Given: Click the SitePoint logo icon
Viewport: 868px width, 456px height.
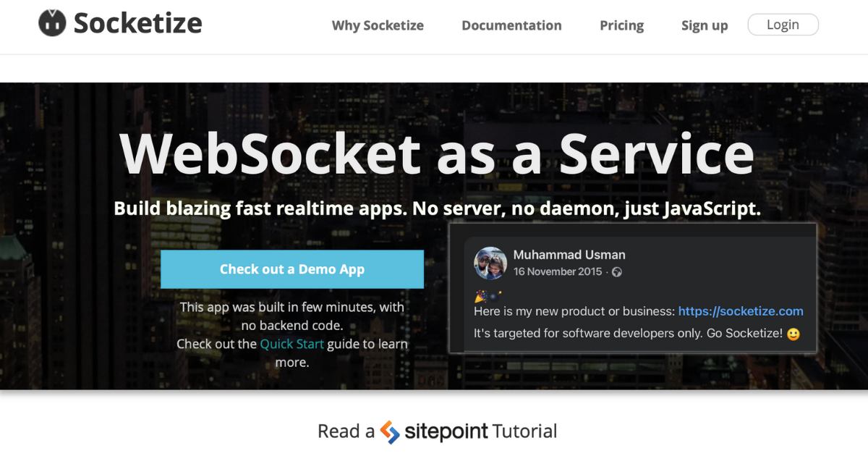Looking at the screenshot, I should coord(388,431).
